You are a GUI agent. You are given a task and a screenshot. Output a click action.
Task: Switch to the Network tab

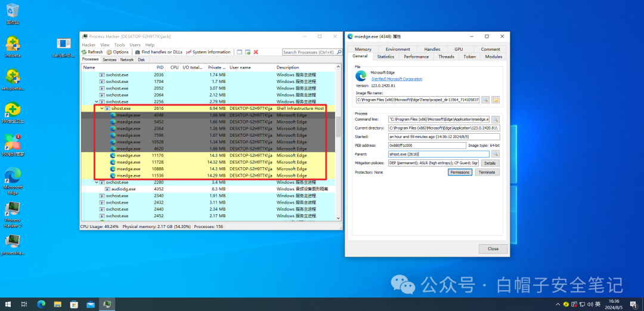127,60
